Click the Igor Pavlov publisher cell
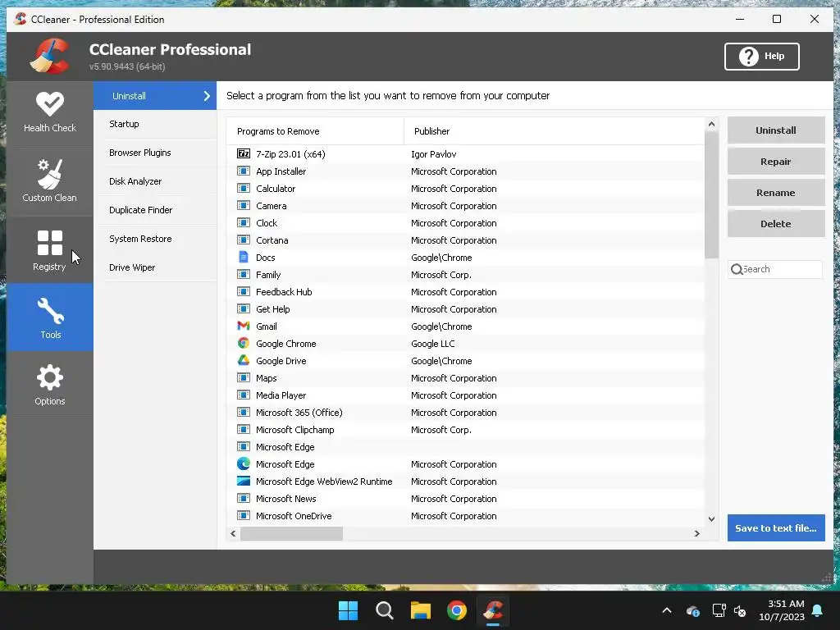 [433, 154]
